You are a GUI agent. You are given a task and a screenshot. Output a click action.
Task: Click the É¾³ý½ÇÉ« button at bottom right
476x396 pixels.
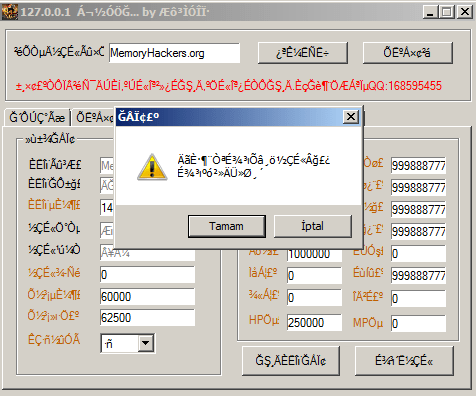tap(404, 361)
